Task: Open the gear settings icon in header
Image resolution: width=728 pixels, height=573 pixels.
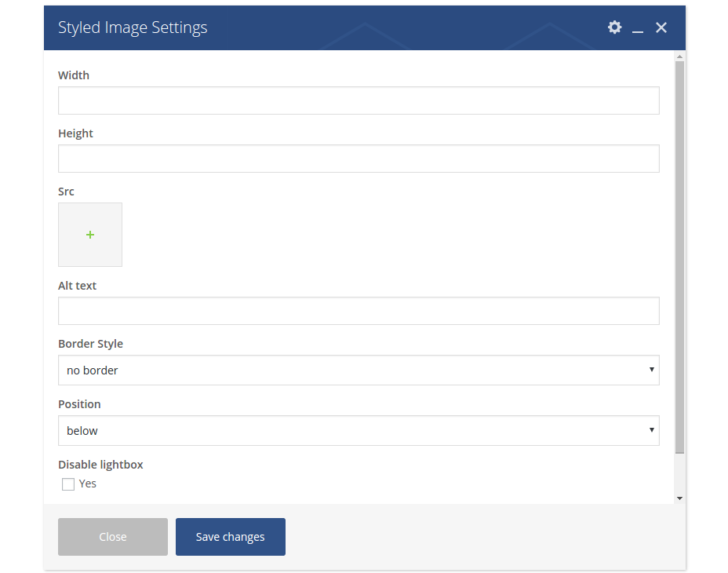Action: tap(614, 27)
